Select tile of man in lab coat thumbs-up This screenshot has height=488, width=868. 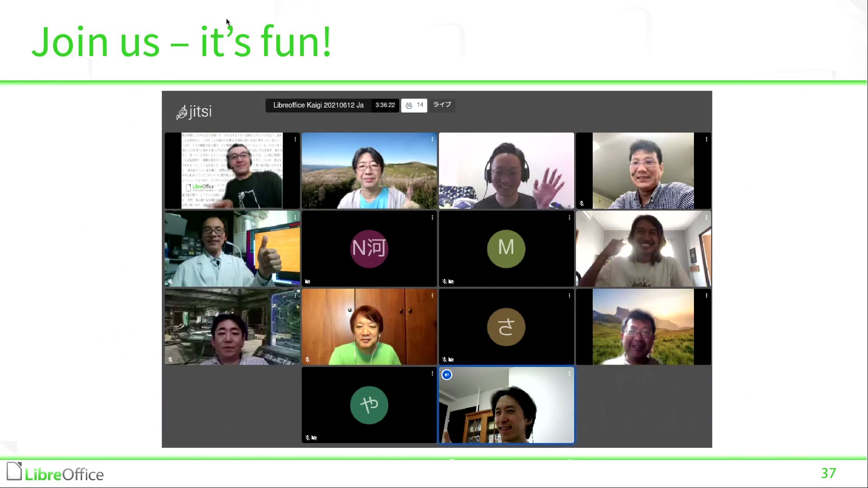coord(232,249)
